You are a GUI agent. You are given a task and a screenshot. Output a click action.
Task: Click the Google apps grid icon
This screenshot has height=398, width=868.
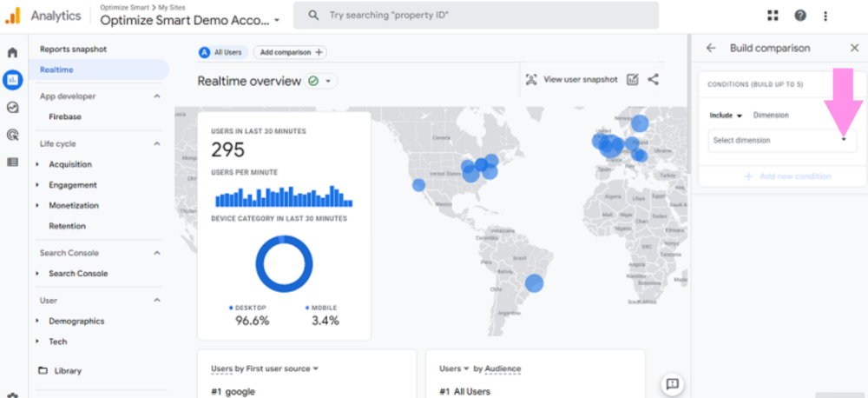pos(773,16)
